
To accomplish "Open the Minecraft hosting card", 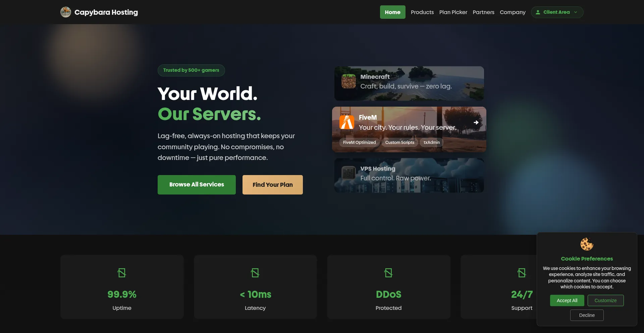I will (x=409, y=84).
